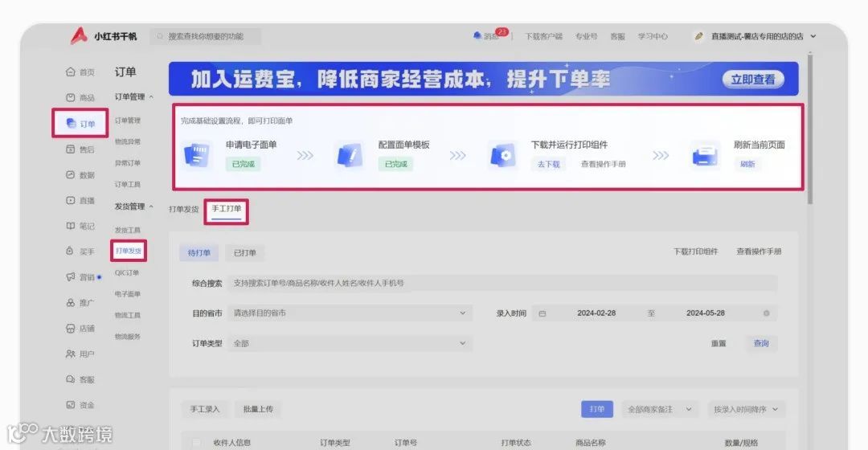Open the 笔记 sidebar icon
The width and height of the screenshot is (868, 450).
(70, 226)
